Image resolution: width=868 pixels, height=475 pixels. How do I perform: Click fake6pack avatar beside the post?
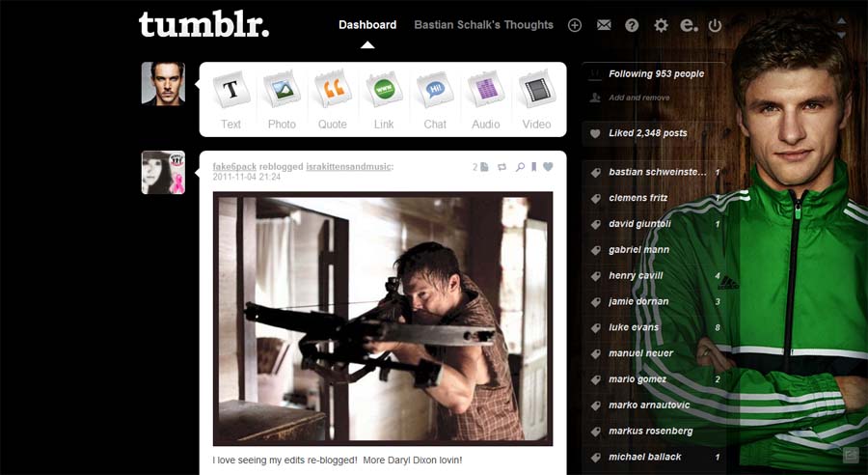pyautogui.click(x=163, y=173)
